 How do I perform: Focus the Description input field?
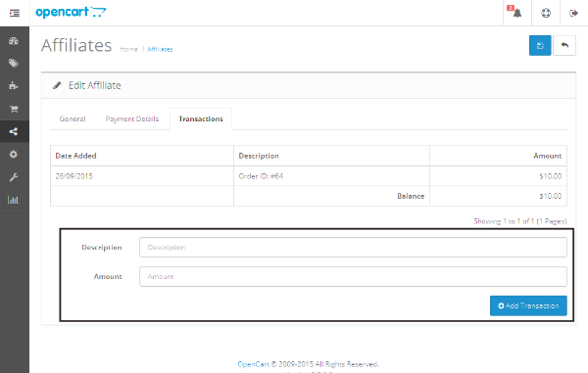pyautogui.click(x=353, y=247)
